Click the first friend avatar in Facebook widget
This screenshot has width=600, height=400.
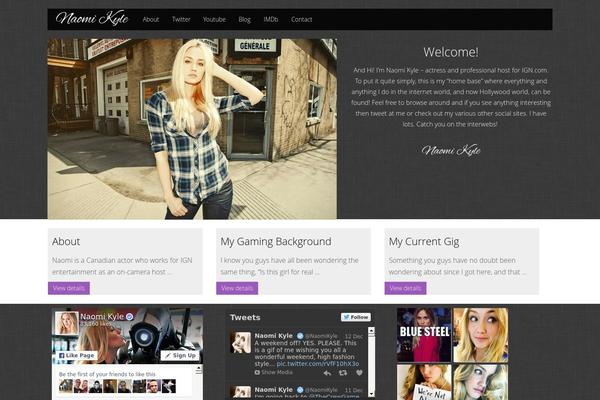[66, 386]
